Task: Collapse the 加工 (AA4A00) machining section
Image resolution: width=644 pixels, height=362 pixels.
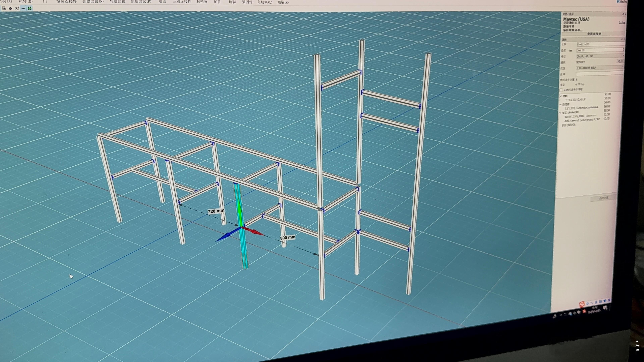Action: pyautogui.click(x=560, y=113)
